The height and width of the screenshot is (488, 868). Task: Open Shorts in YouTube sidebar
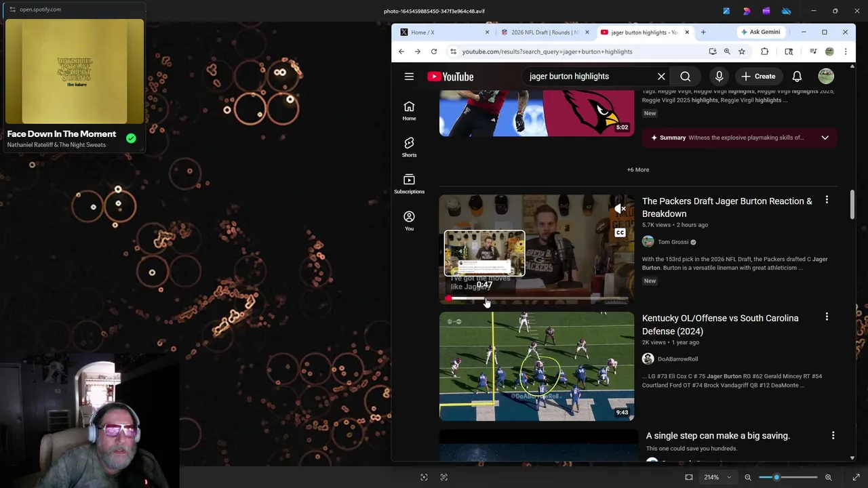[409, 148]
